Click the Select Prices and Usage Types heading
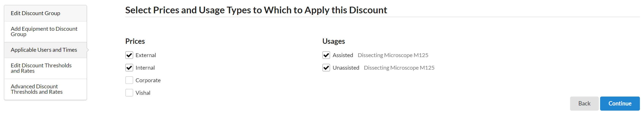 [256, 10]
